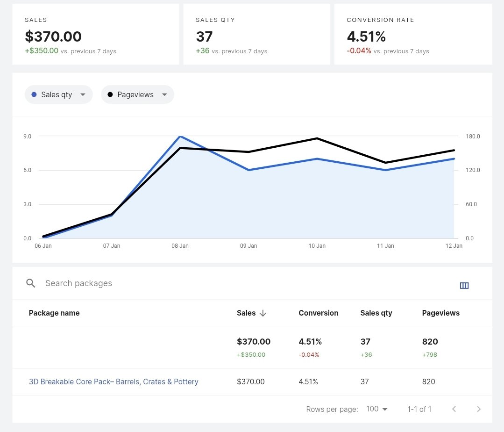Viewport: 504px width, 432px height.
Task: Focus the Search packages field
Action: tap(79, 283)
